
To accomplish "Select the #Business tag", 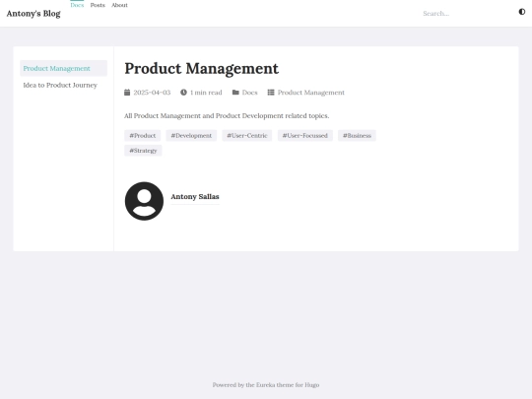I will click(x=357, y=135).
